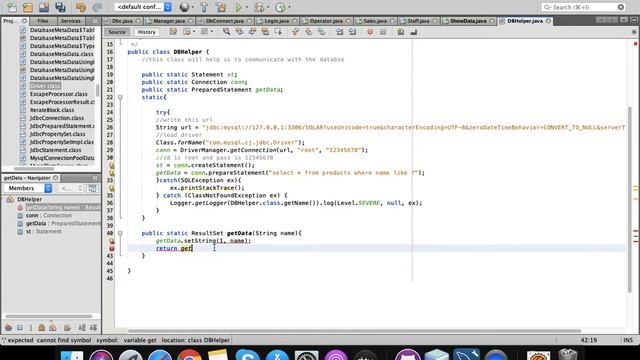Click the warning bulb beside the createStatement line
The width and height of the screenshot is (640, 360).
pyautogui.click(x=111, y=166)
